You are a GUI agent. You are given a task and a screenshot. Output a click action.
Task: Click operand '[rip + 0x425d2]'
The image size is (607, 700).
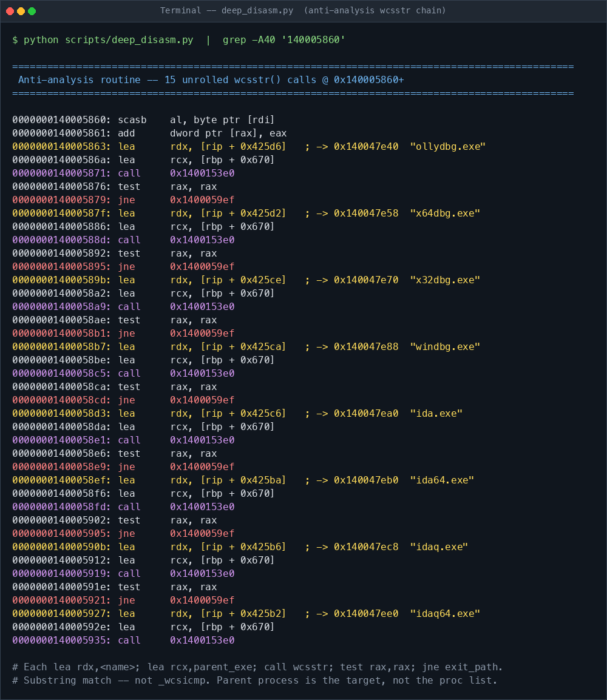click(243, 214)
